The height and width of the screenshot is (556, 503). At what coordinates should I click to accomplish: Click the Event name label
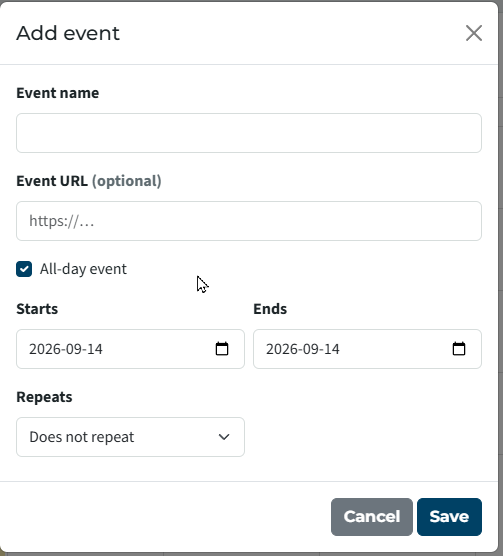pos(58,93)
